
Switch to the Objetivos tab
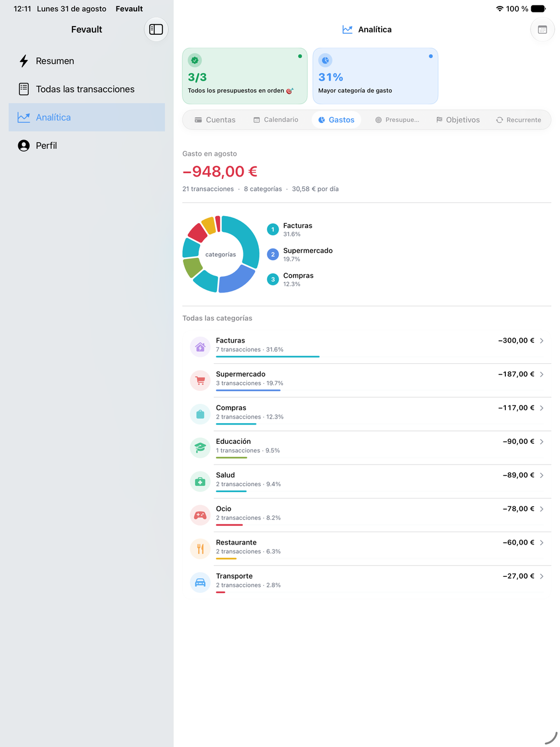coord(458,119)
